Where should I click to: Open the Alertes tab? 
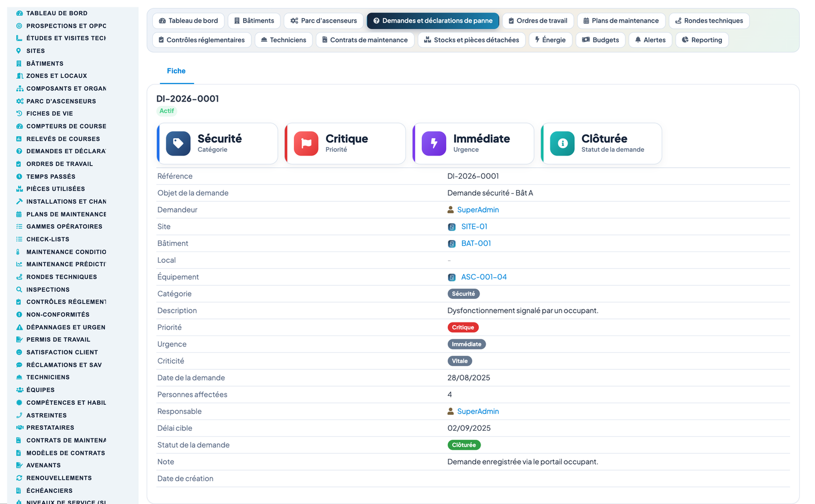pos(650,40)
